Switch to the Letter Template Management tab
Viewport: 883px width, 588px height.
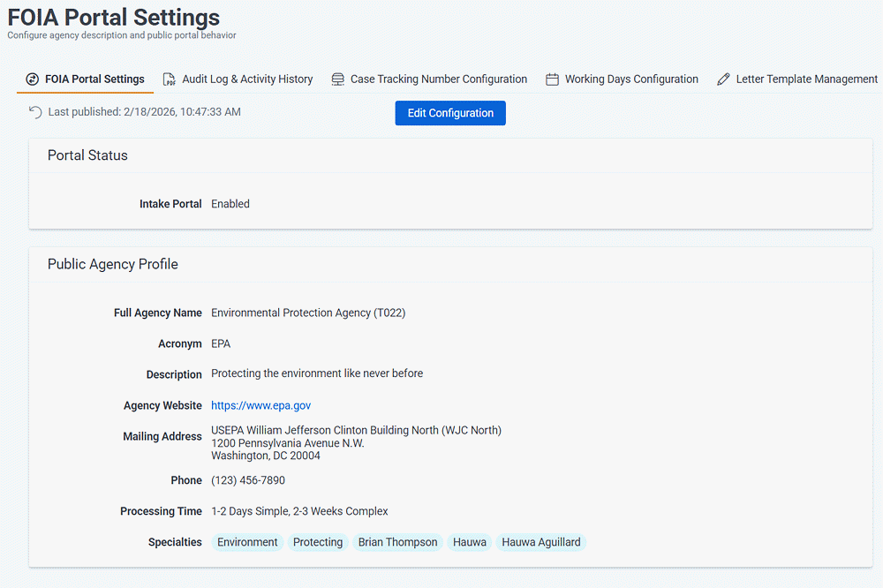click(804, 79)
